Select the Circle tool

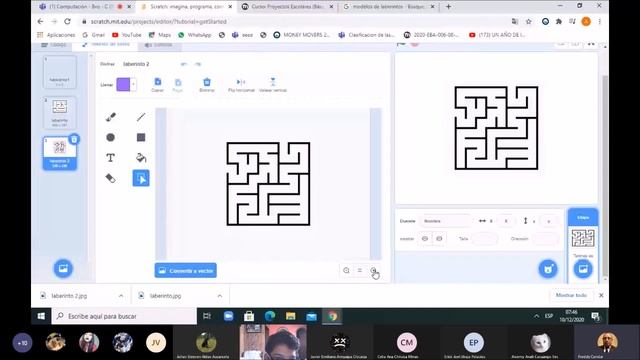[111, 138]
